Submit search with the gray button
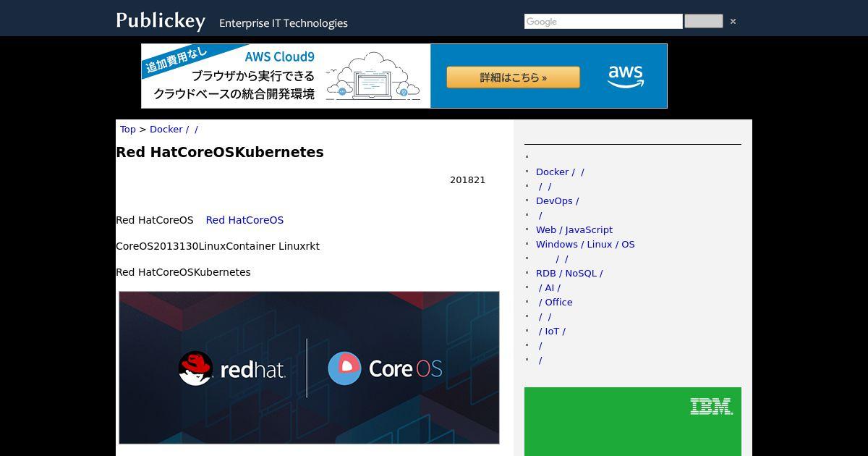The width and height of the screenshot is (868, 456). click(703, 21)
